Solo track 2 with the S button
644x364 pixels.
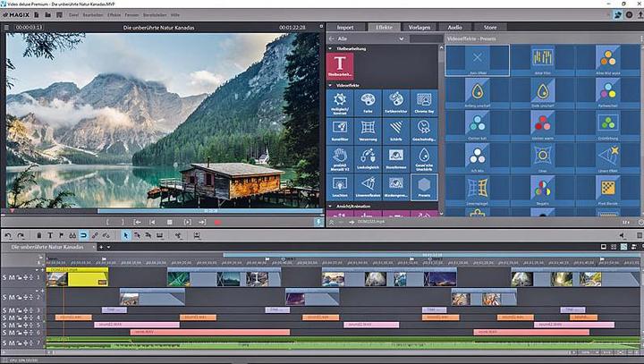[x=4, y=295]
